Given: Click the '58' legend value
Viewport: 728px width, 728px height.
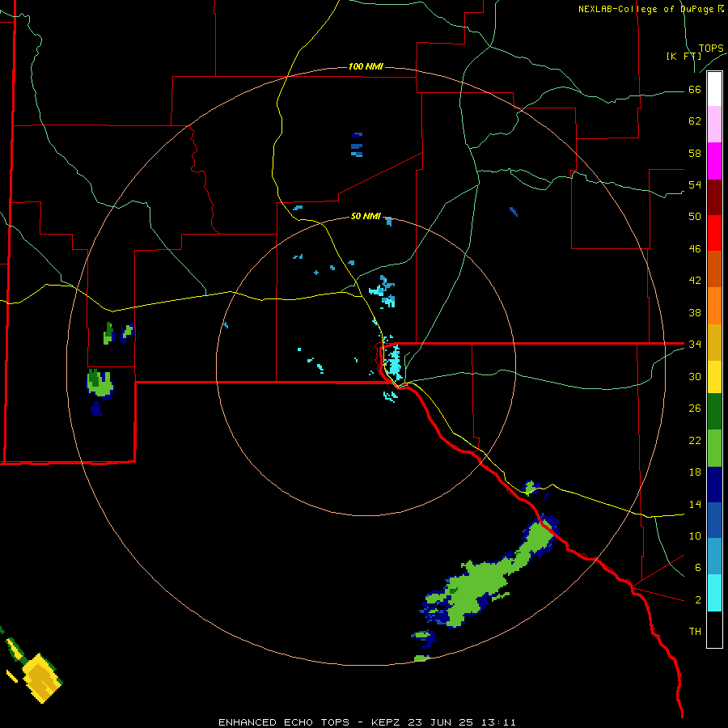Looking at the screenshot, I should 695,153.
